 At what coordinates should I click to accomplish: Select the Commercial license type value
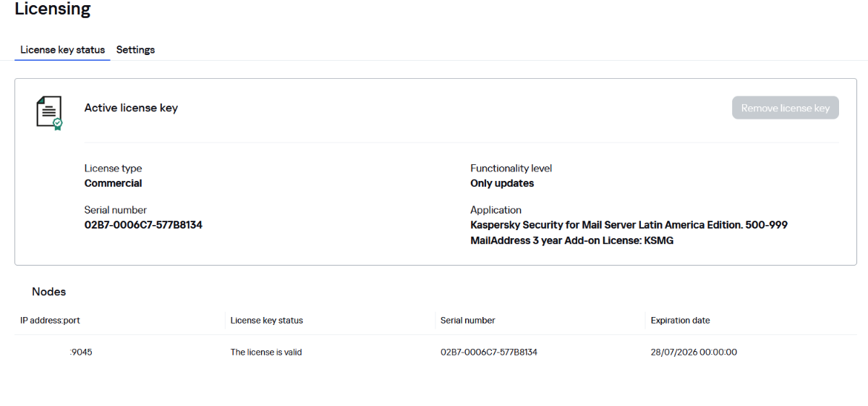pos(113,183)
